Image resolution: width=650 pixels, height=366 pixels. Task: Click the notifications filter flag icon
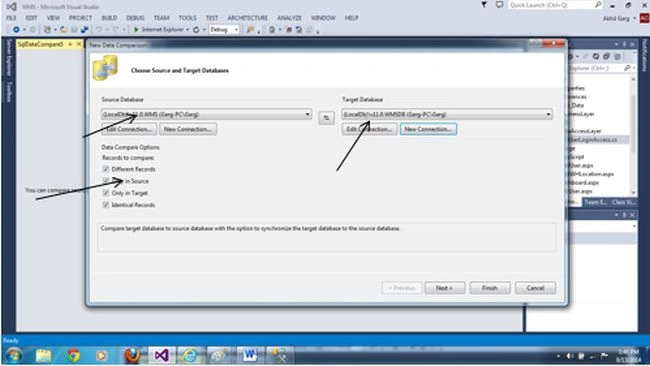pyautogui.click(x=484, y=5)
